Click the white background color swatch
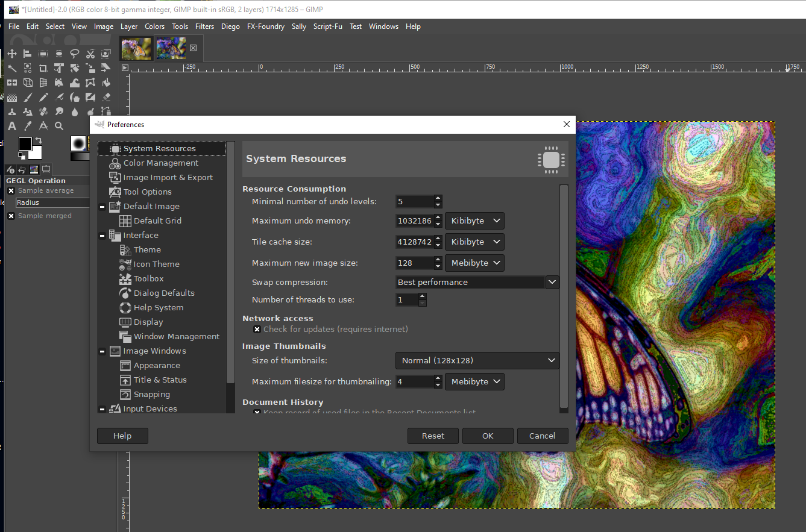Screen dimensions: 806x532 pyautogui.click(x=37, y=153)
